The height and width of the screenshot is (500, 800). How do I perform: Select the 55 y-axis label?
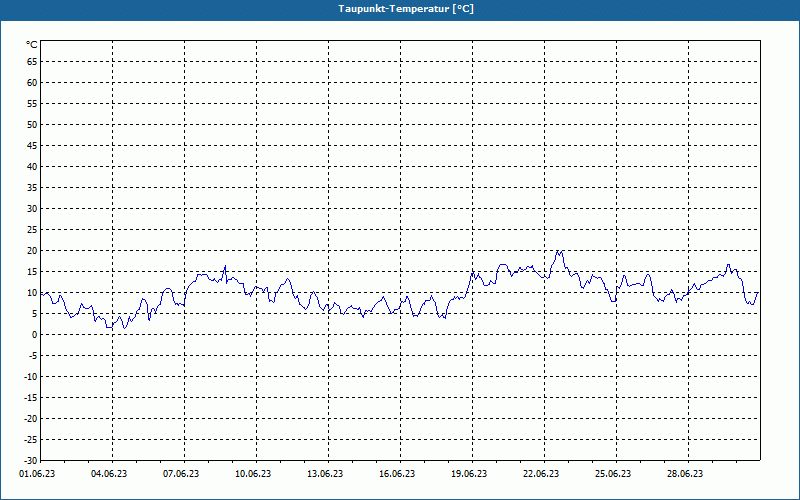click(x=32, y=104)
